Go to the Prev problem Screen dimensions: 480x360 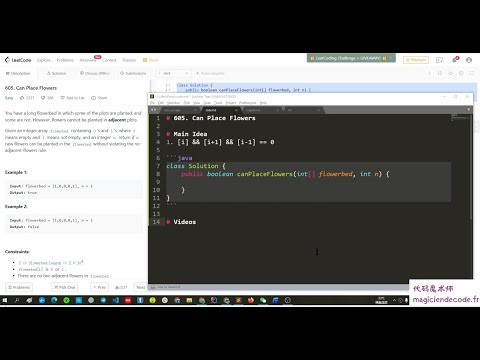click(x=99, y=287)
